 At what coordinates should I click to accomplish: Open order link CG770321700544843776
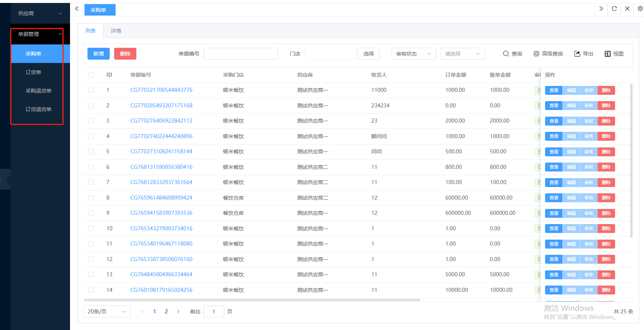[x=161, y=90]
